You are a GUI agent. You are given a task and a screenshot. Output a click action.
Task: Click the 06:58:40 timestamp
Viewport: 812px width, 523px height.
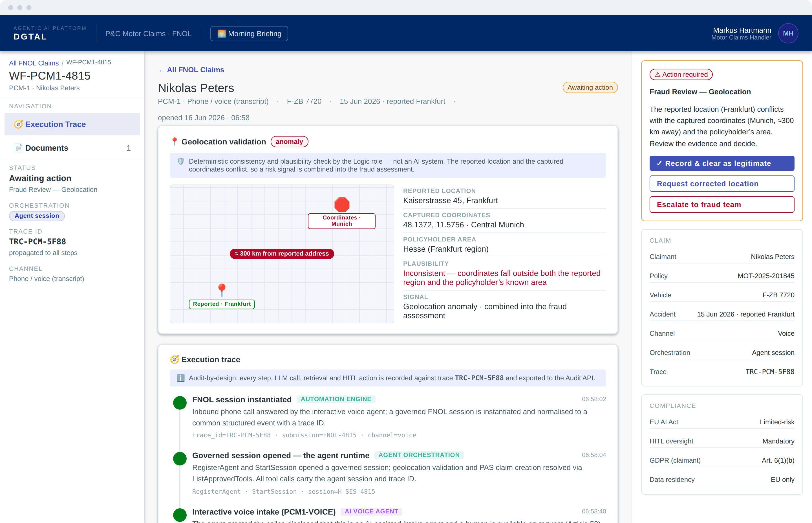594,511
